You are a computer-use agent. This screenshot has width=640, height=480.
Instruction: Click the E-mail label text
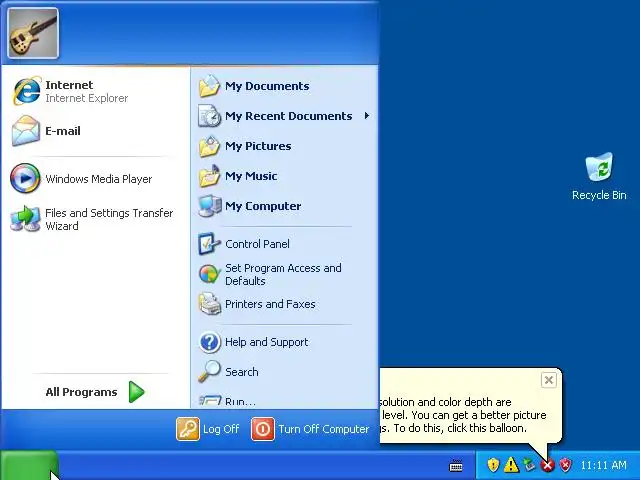coord(63,131)
